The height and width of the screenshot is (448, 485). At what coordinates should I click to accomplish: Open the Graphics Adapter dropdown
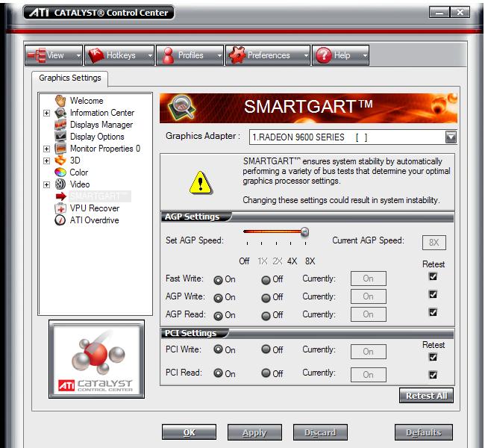[x=451, y=137]
